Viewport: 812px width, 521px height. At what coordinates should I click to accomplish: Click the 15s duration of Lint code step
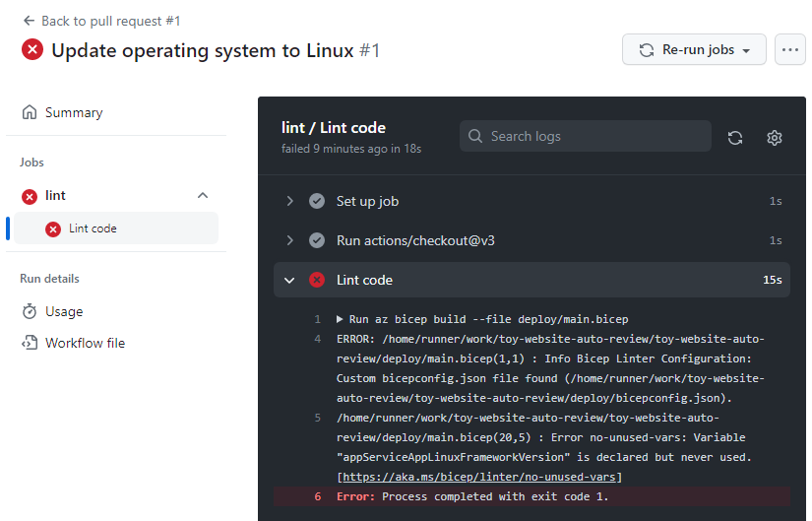click(x=772, y=280)
